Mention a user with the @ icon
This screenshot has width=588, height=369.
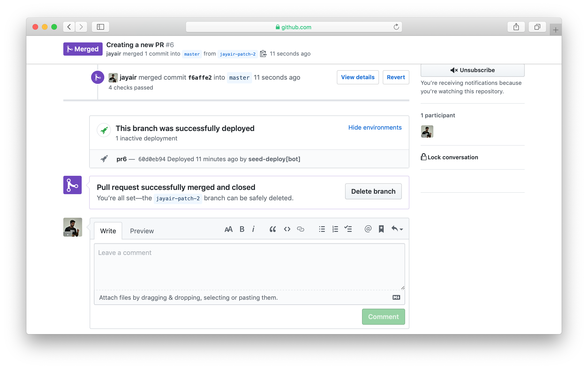tap(368, 229)
